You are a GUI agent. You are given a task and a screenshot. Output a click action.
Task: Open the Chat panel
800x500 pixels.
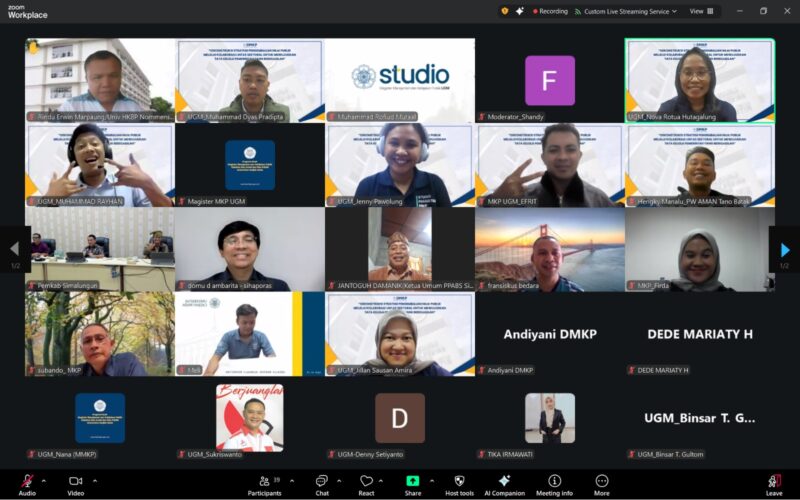321,483
